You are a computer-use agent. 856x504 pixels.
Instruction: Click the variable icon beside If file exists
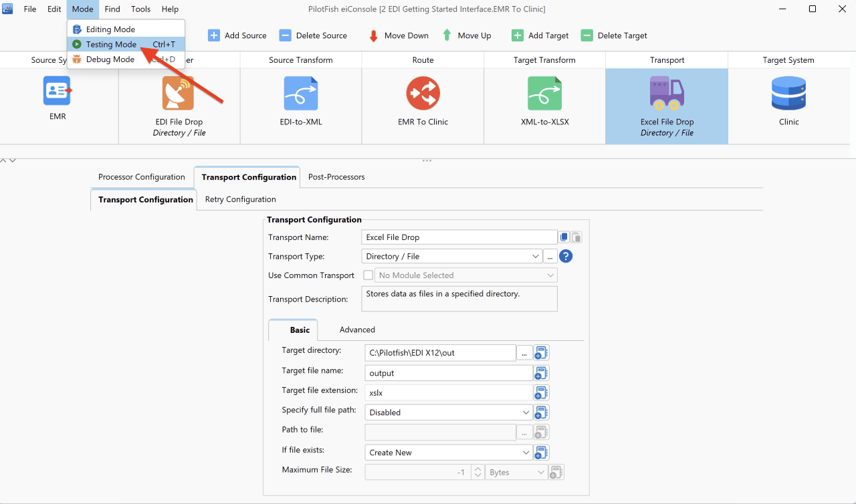pyautogui.click(x=542, y=453)
